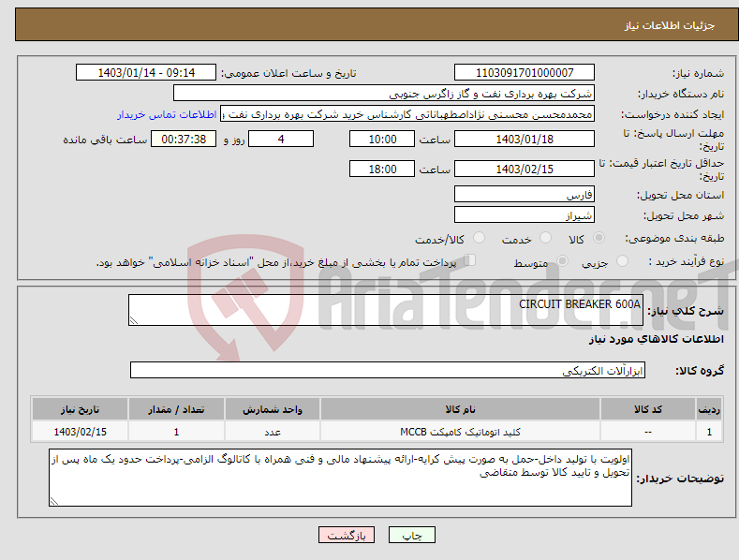Select the کالا radio button

point(599,238)
